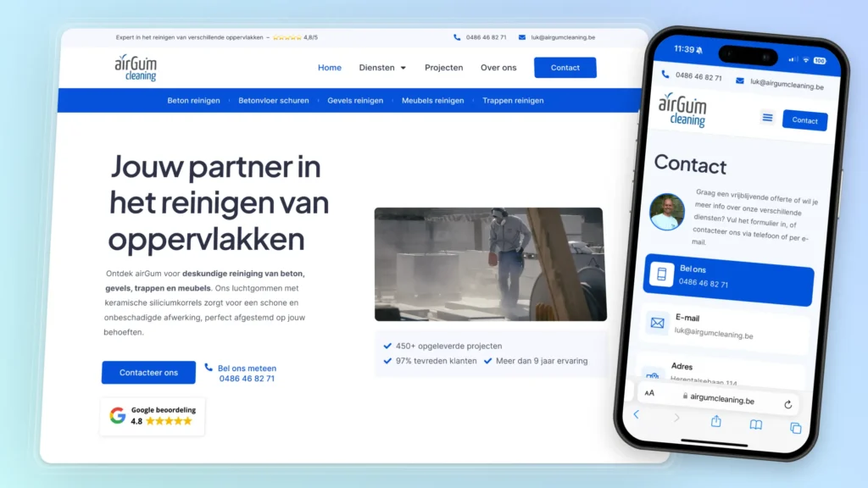Go to the Projecten page

pos(443,68)
